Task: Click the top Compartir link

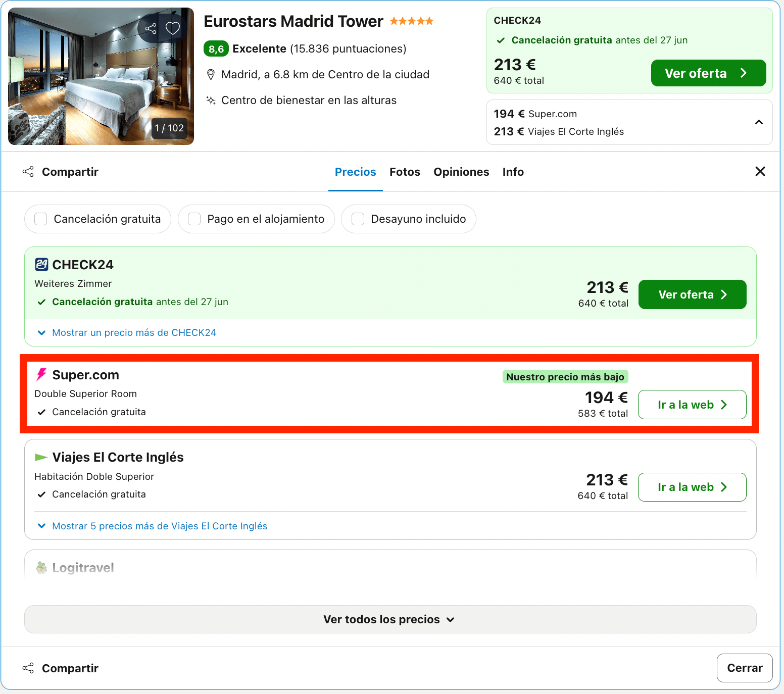Action: tap(70, 172)
